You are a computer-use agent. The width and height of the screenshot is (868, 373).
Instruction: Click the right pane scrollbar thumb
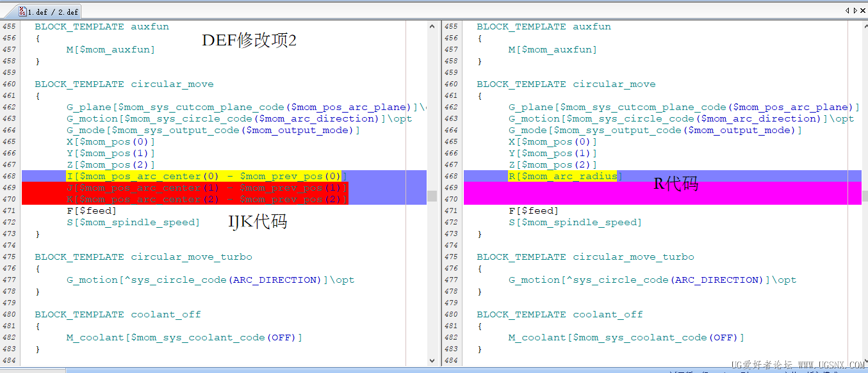tap(865, 196)
